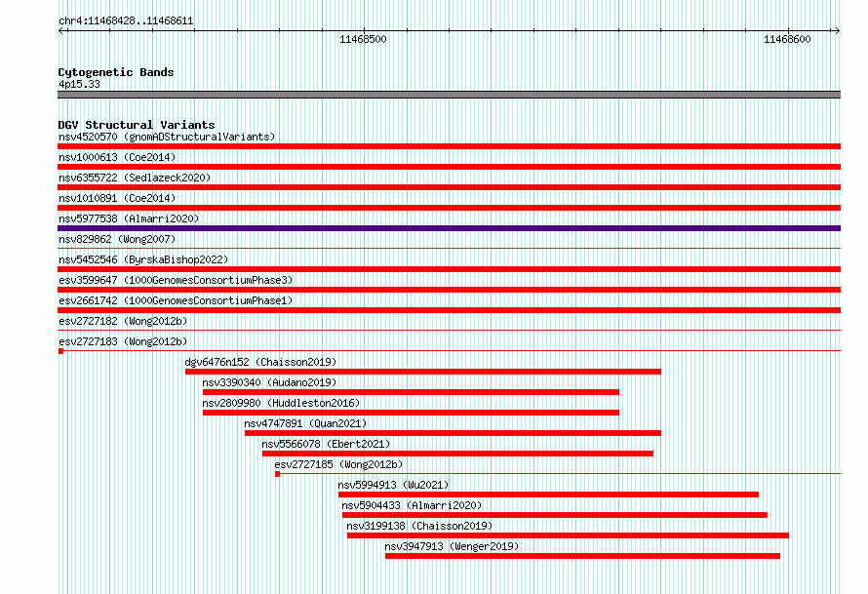Open variant esv2727185 (Wong2012b) label

tap(338, 464)
